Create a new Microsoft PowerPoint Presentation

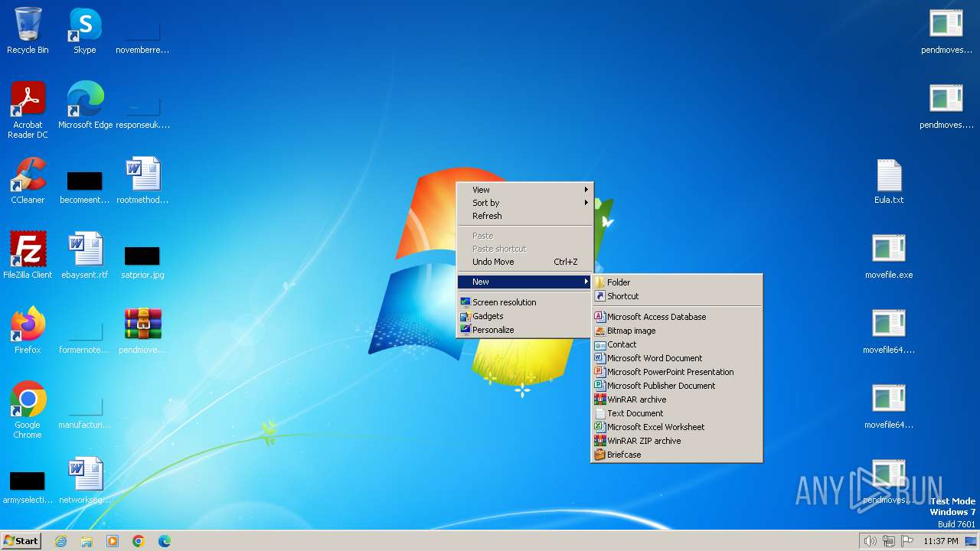point(677,372)
